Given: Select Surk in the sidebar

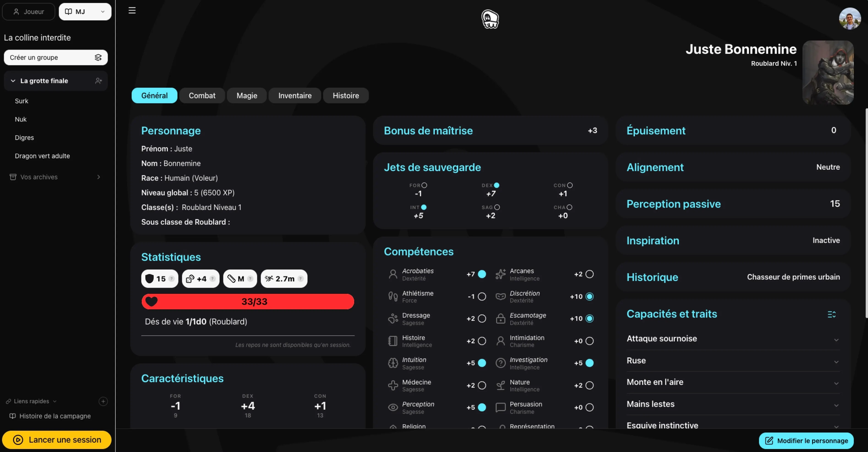Looking at the screenshot, I should tap(22, 101).
